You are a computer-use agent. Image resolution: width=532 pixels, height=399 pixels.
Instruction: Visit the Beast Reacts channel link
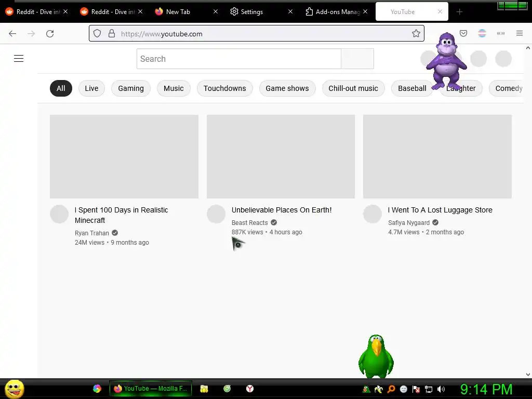(x=250, y=222)
